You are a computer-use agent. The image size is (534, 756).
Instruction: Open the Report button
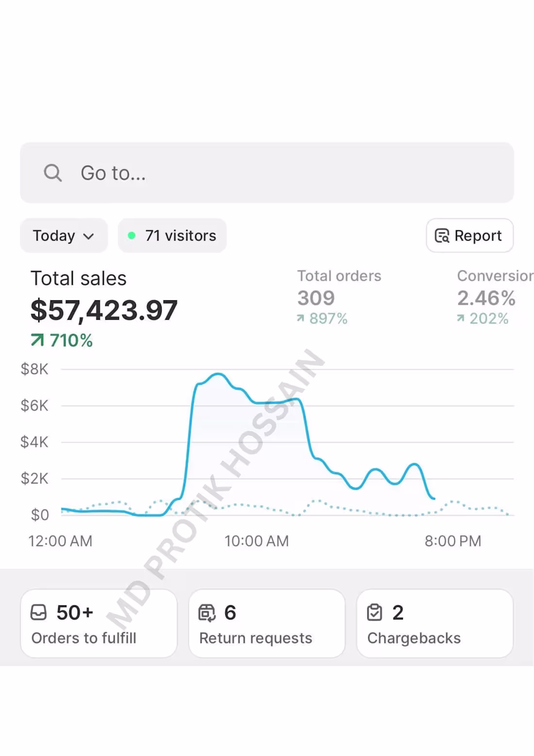pos(469,236)
